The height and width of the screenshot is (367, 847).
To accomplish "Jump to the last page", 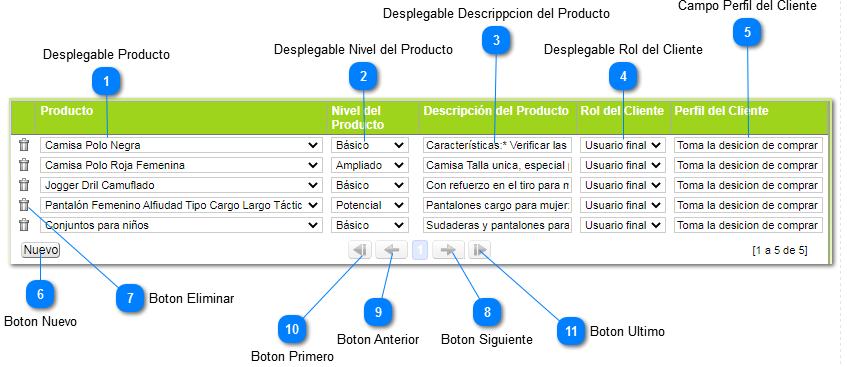I will (x=480, y=250).
